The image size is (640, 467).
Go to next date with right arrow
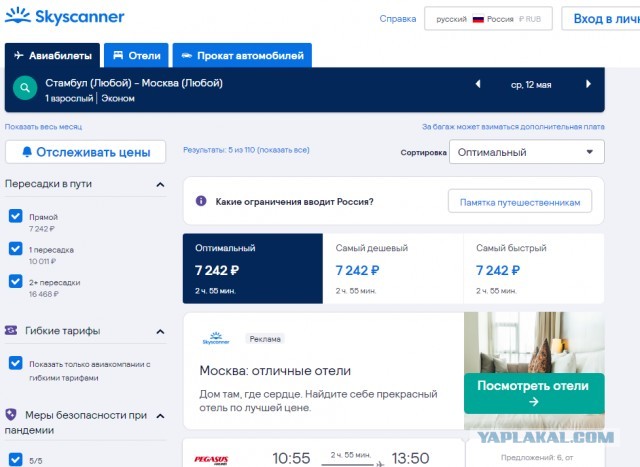[x=588, y=84]
